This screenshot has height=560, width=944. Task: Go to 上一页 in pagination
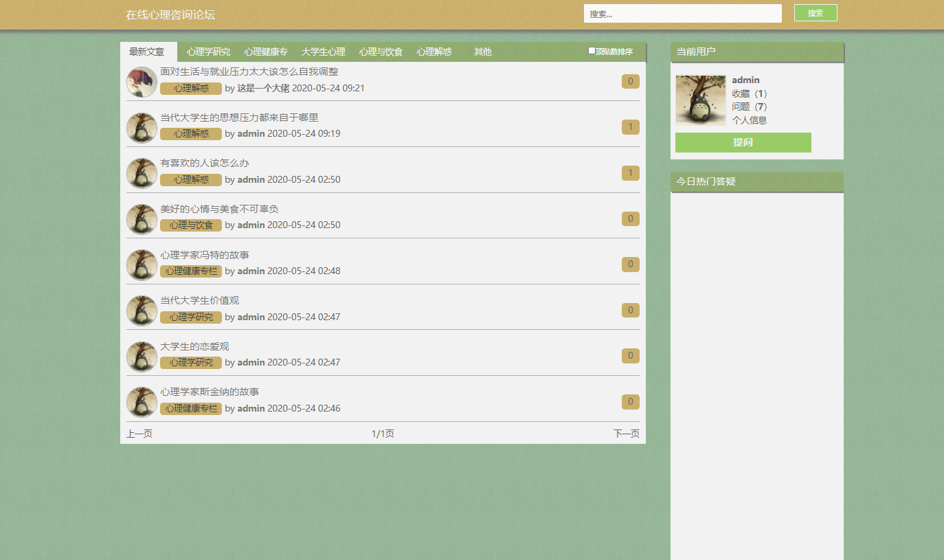(139, 434)
